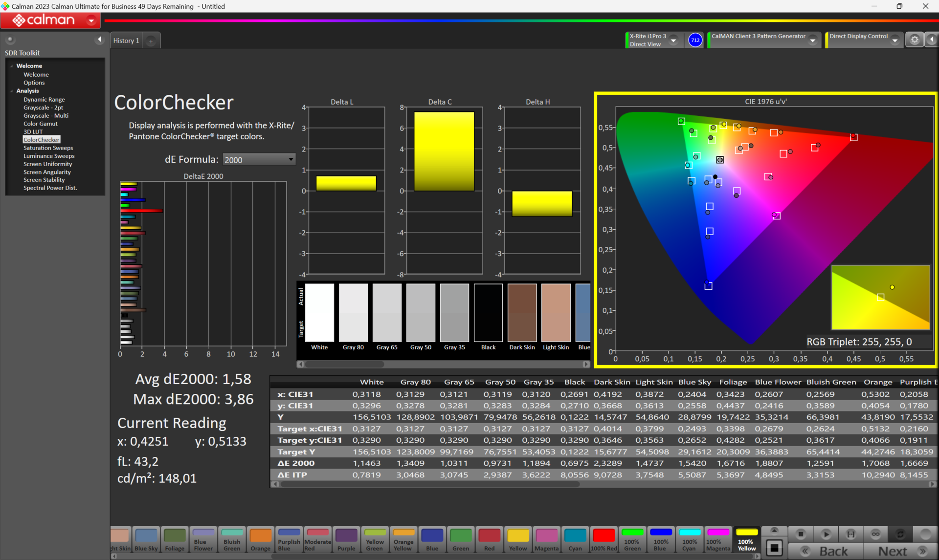Click the bracketed read-range icon

point(851,534)
